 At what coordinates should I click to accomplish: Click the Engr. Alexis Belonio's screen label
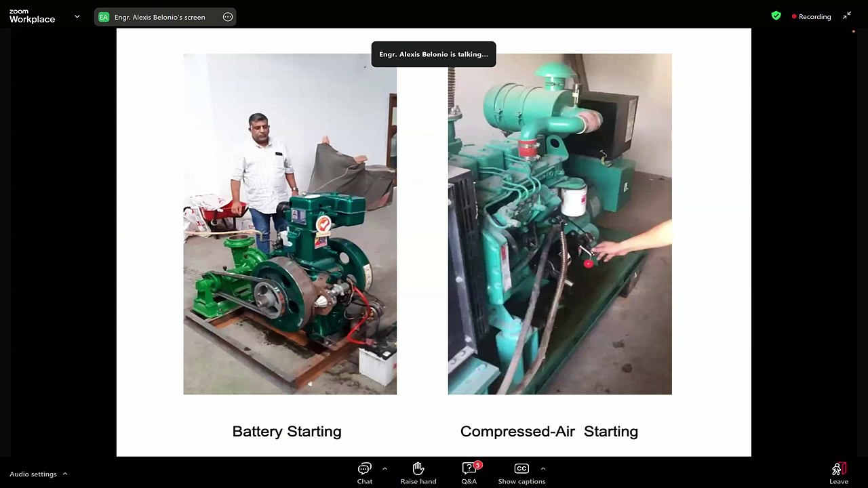pos(159,17)
